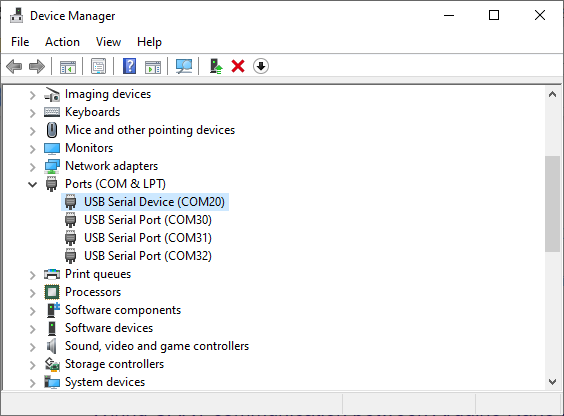Viewport: 564px width, 416px height.
Task: Open the View menu
Action: (x=108, y=42)
